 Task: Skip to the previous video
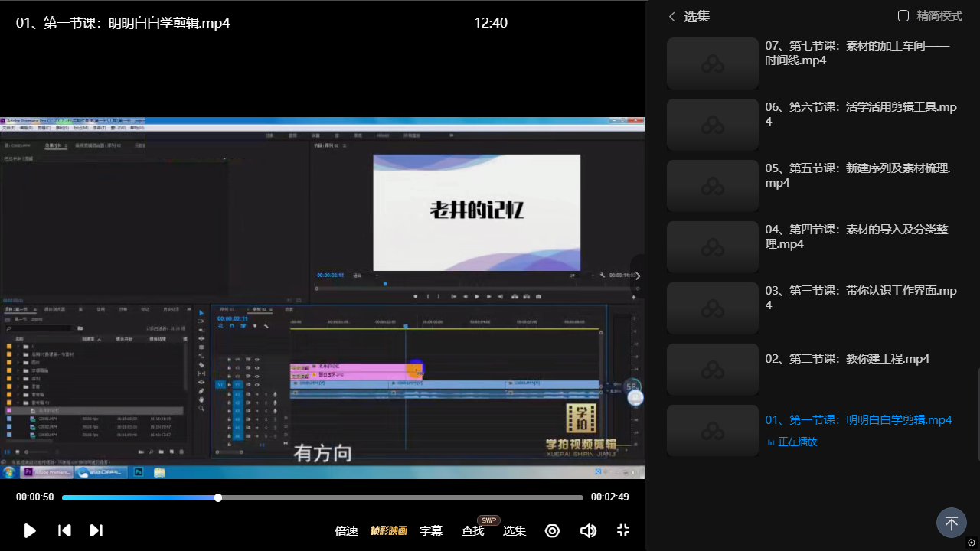(x=64, y=530)
